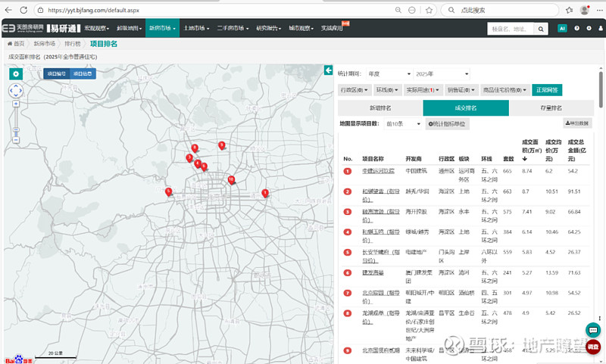Collapse the right panel with the arrow icon
Screen dimensions: 606x364
pos(328,70)
